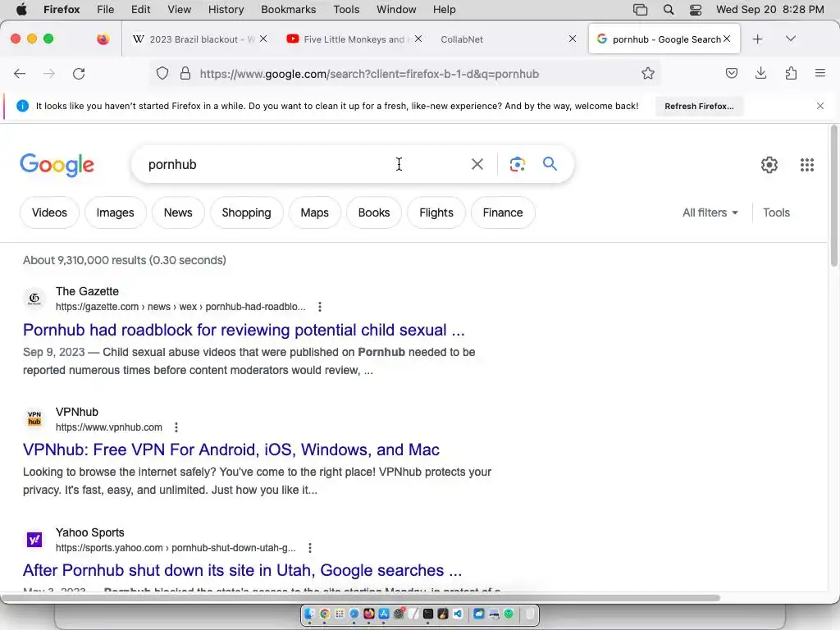Open the Pocket save icon
The image size is (840, 630).
[x=731, y=73]
